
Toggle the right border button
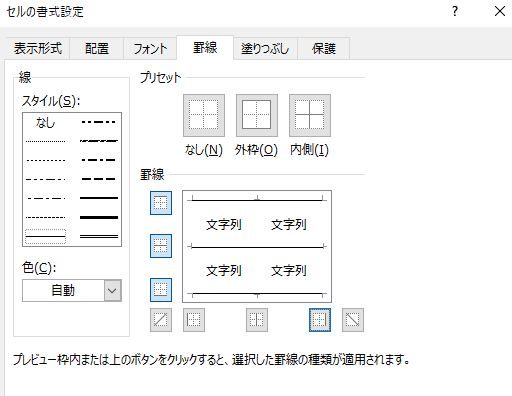[320, 320]
